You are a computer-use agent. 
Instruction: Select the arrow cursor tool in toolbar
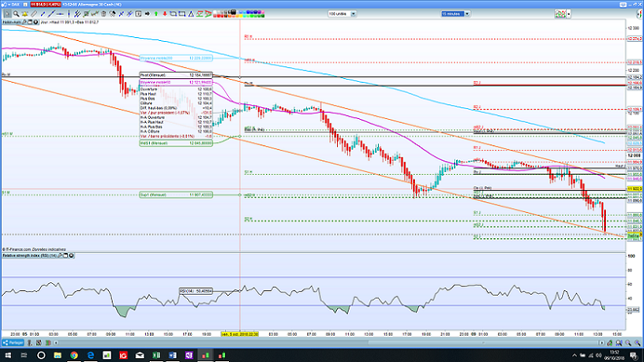[x=7, y=14]
